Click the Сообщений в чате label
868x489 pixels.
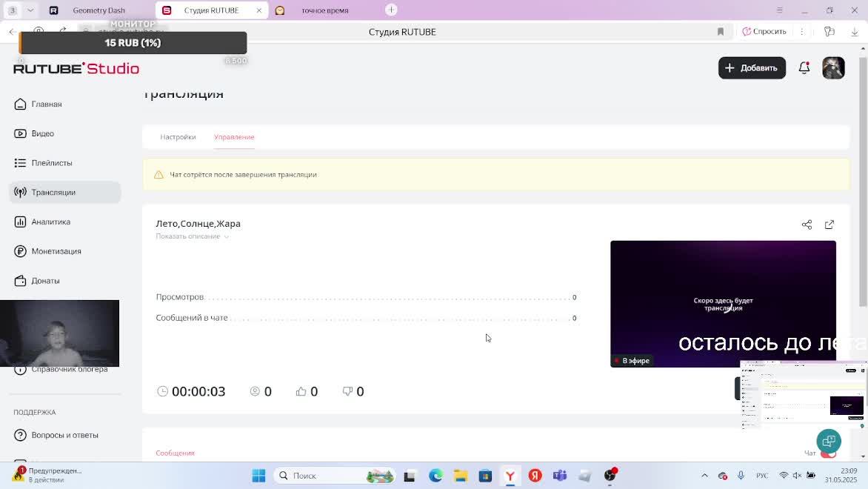pyautogui.click(x=192, y=318)
